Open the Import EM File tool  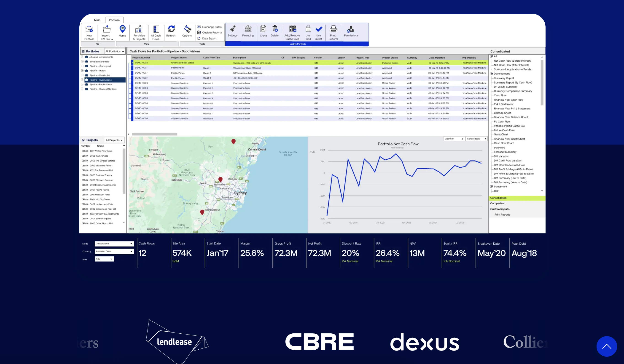click(x=107, y=30)
